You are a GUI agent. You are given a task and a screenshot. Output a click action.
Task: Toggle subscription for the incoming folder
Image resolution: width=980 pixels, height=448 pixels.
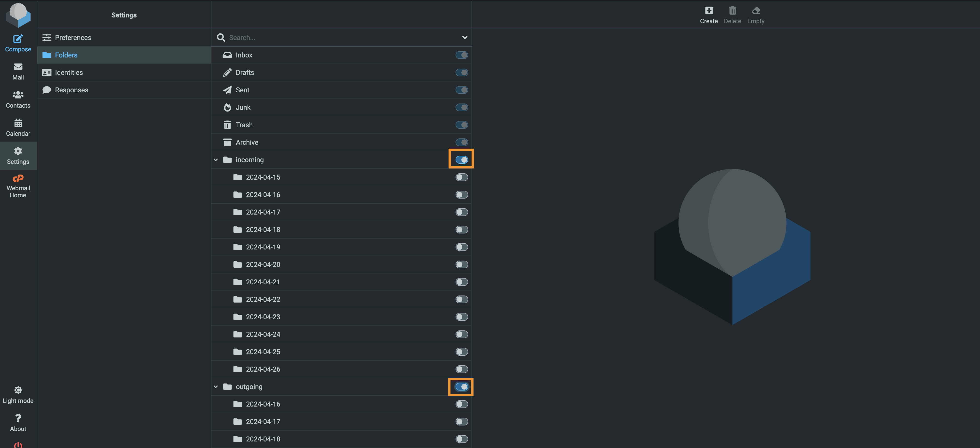[x=461, y=160]
